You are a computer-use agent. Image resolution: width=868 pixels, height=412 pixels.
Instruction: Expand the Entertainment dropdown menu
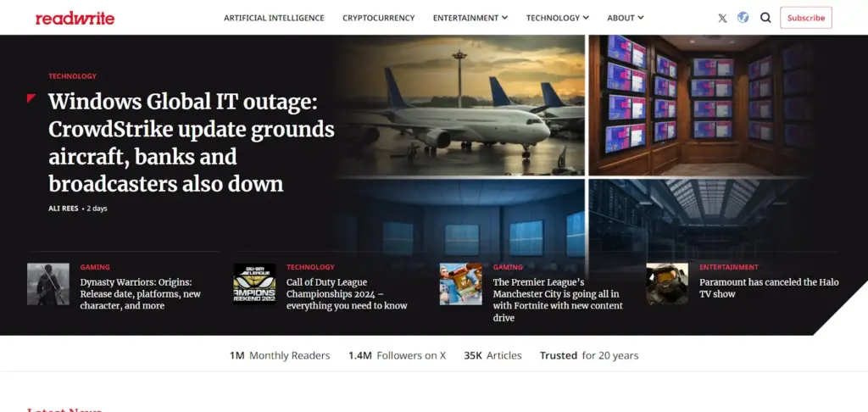point(470,18)
